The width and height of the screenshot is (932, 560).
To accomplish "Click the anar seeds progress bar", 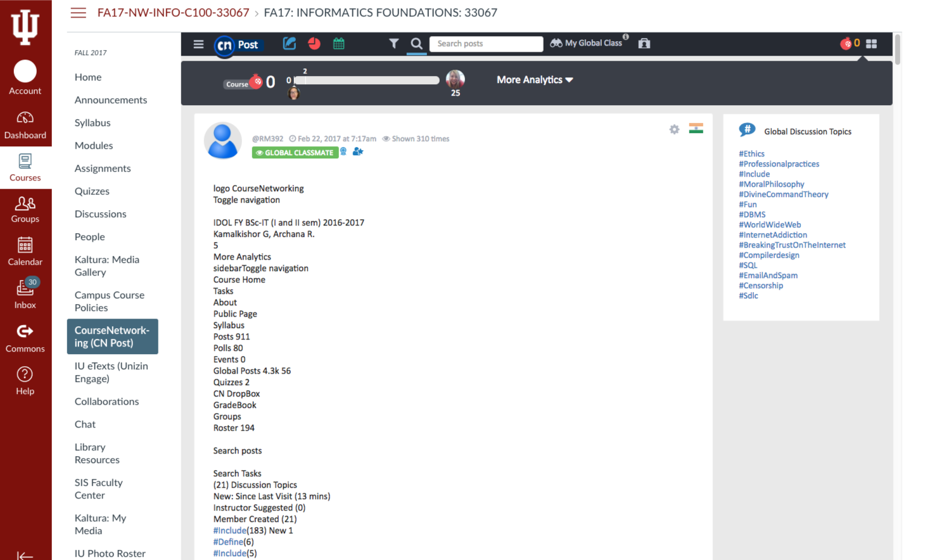I will pos(367,80).
